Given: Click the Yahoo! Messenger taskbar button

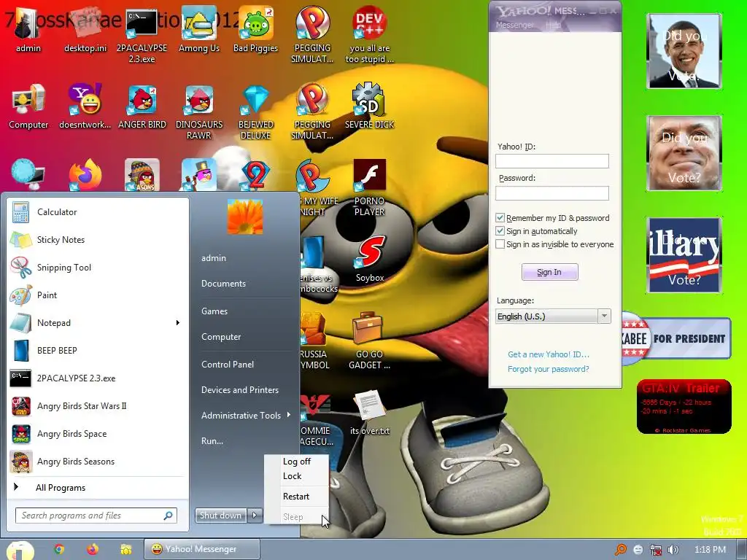Looking at the screenshot, I should click(202, 549).
